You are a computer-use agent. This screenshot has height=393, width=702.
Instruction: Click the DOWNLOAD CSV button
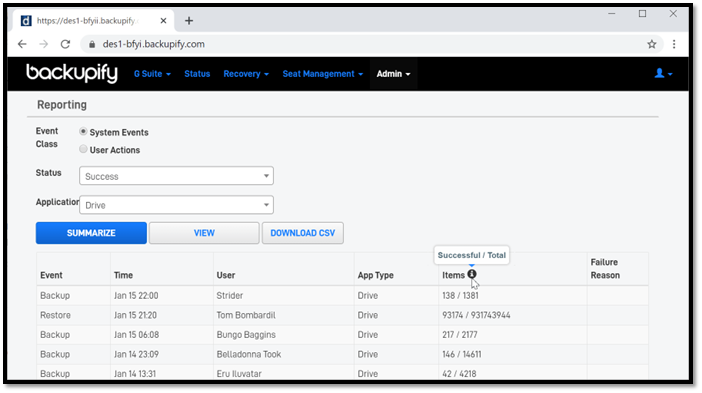(x=303, y=233)
